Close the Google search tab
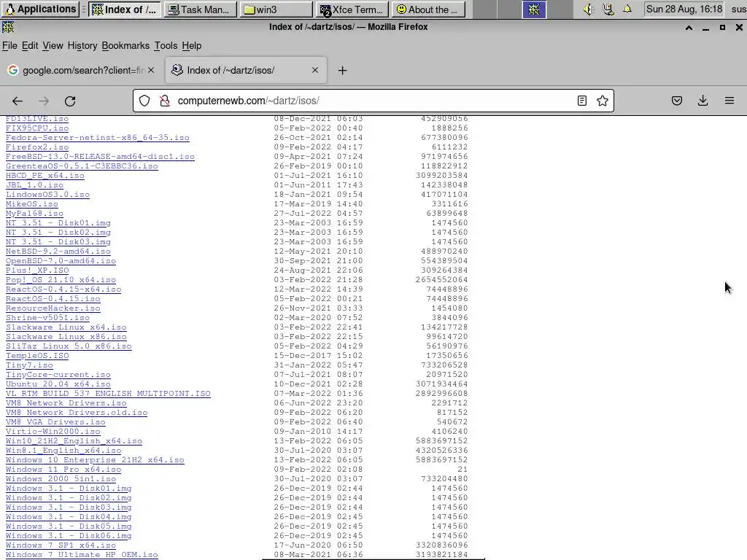The height and width of the screenshot is (560, 747). click(x=151, y=70)
